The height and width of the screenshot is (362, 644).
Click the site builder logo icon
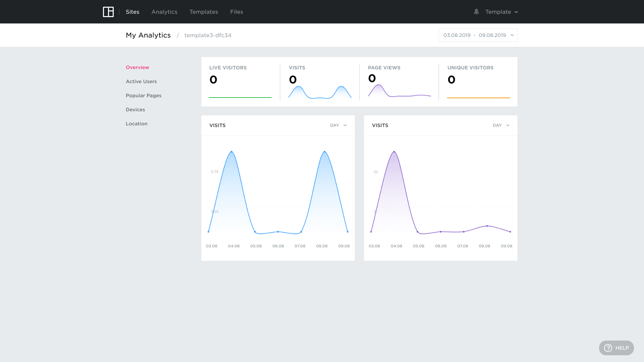tap(108, 12)
